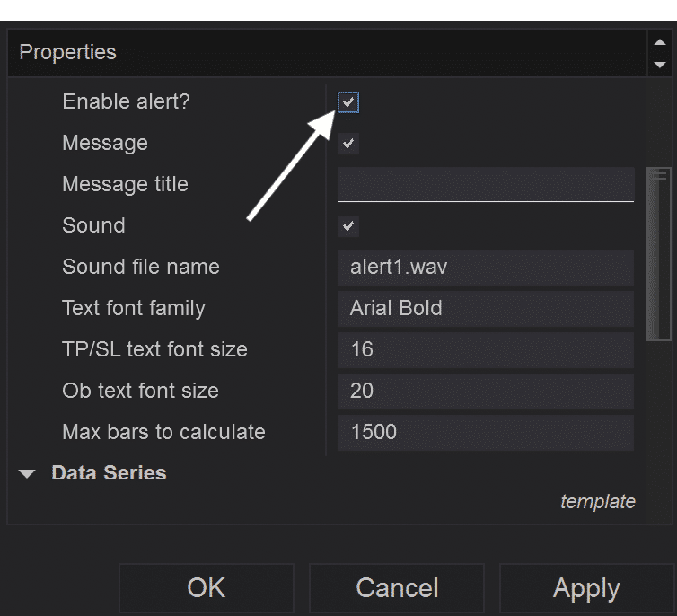677x616 pixels.
Task: Select the Max bars value 1500
Action: (486, 433)
